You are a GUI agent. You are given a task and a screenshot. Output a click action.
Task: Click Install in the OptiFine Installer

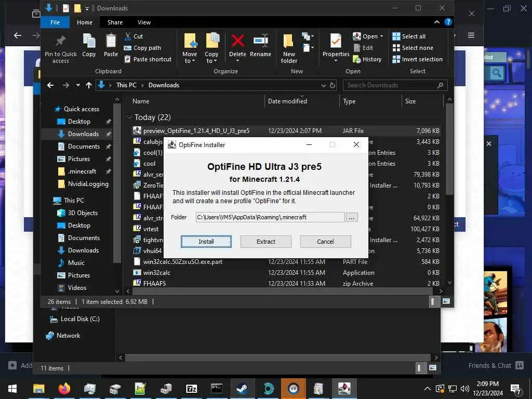tap(206, 242)
